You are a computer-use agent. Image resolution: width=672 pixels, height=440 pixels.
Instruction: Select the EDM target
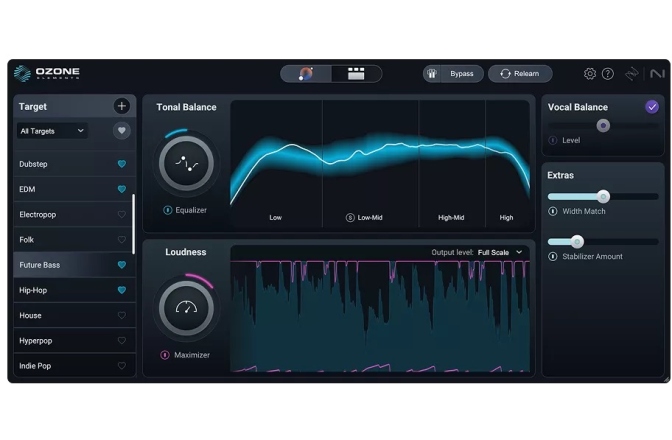tap(75, 189)
